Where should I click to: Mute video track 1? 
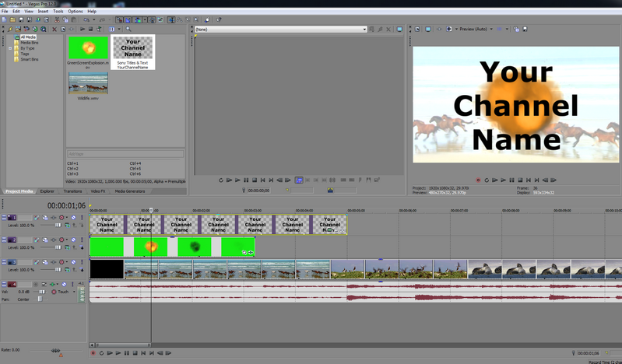pos(73,217)
